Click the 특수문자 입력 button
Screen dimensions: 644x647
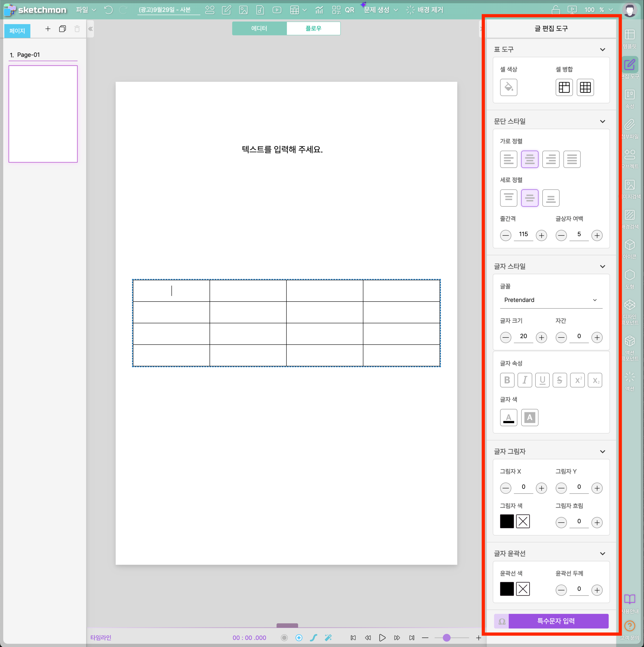coord(556,621)
